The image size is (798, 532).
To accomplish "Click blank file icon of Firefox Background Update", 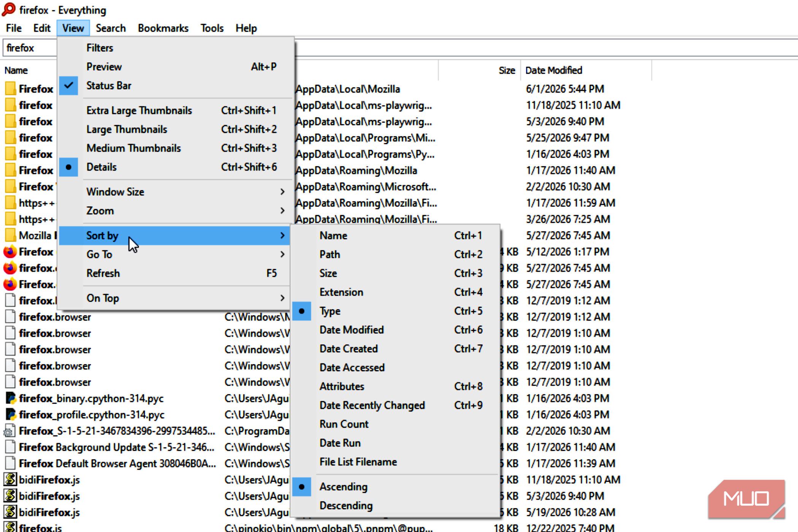I will click(10, 447).
